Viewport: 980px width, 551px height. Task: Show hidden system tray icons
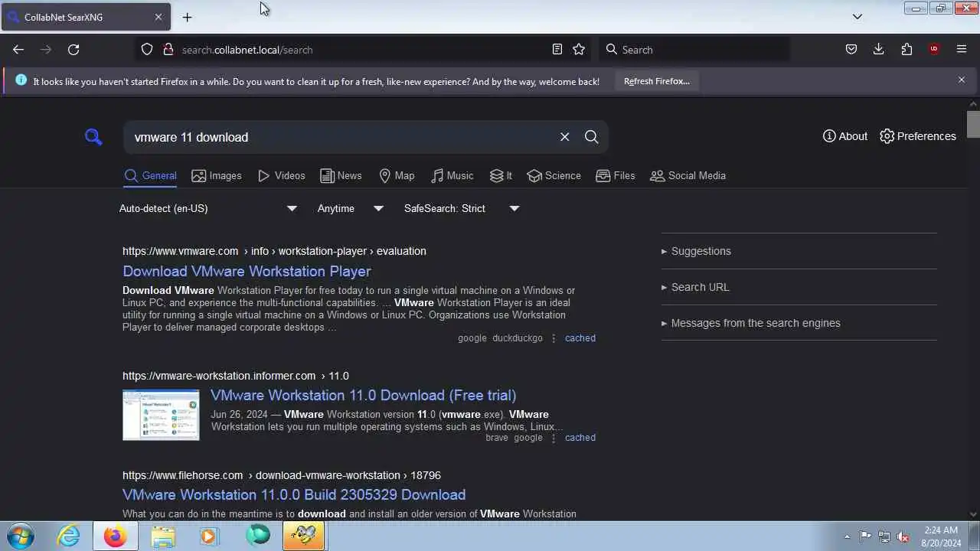coord(847,536)
